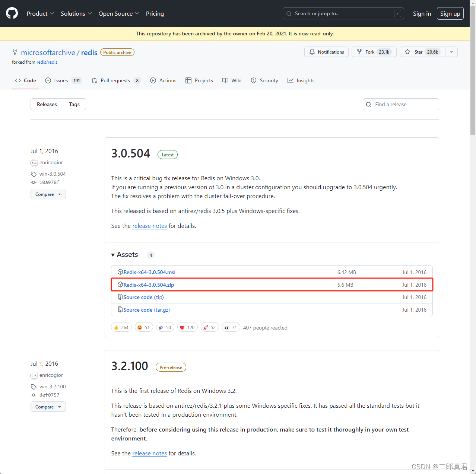This screenshot has height=474, width=476.
Task: Click the 407 people reacted text
Action: [x=265, y=328]
